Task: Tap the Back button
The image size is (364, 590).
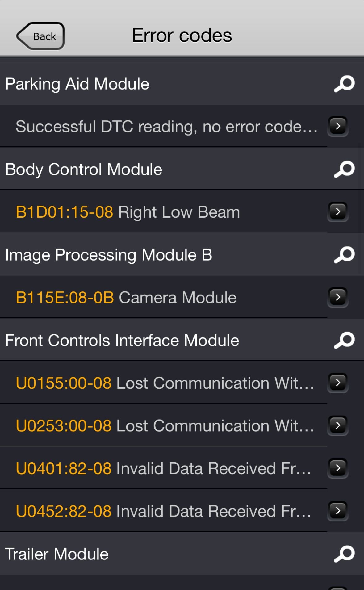Action: point(41,36)
